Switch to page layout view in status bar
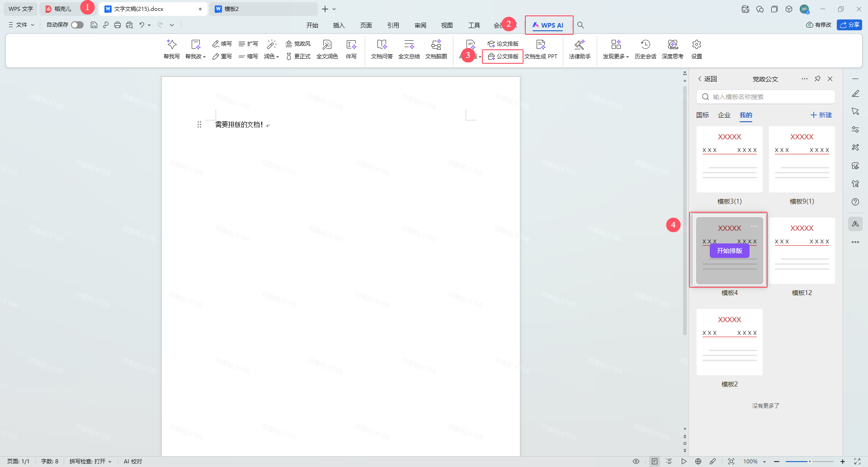This screenshot has height=467, width=868. coord(654,461)
